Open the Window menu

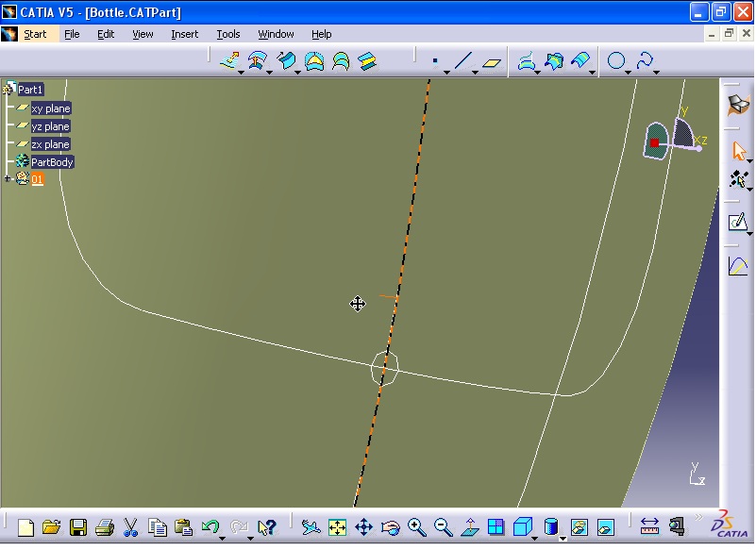pos(276,34)
